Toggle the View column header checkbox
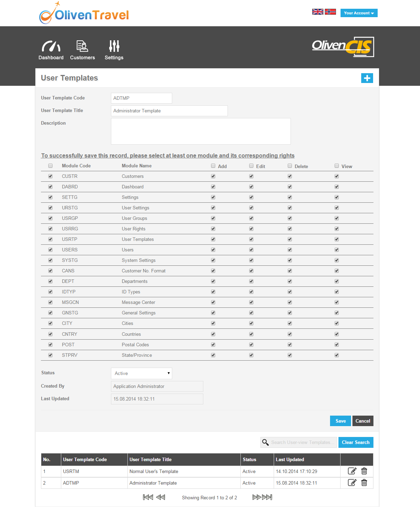 [x=337, y=166]
